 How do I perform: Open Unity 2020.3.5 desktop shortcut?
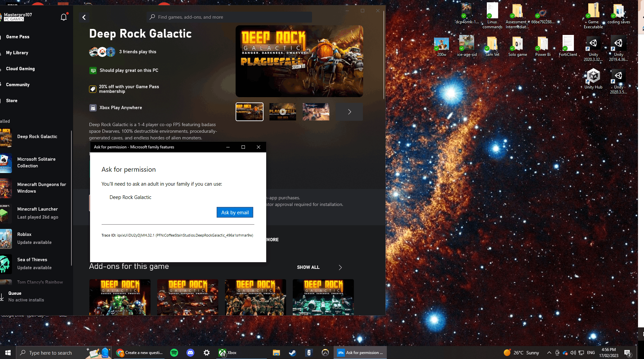tap(618, 81)
